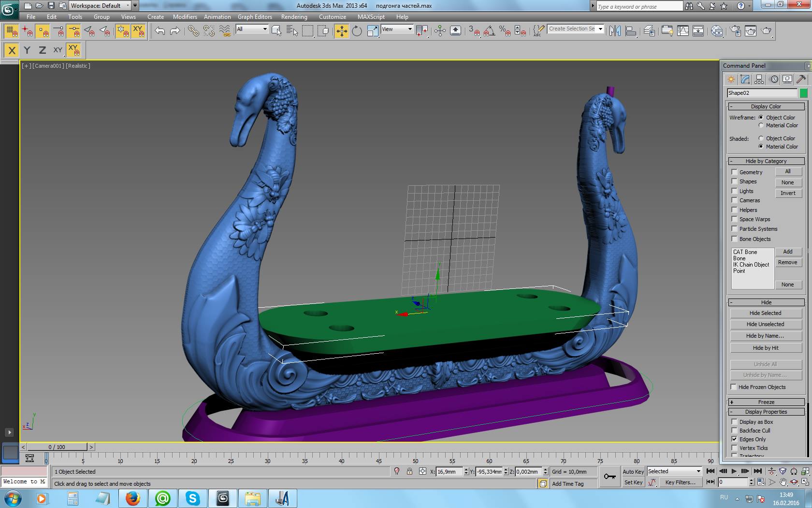
Task: Click the Redo arrow in the main toolbar
Action: [x=175, y=31]
